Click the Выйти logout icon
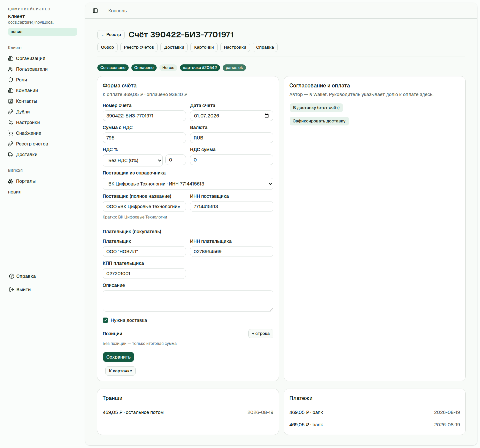The width and height of the screenshot is (480, 448). tap(12, 290)
